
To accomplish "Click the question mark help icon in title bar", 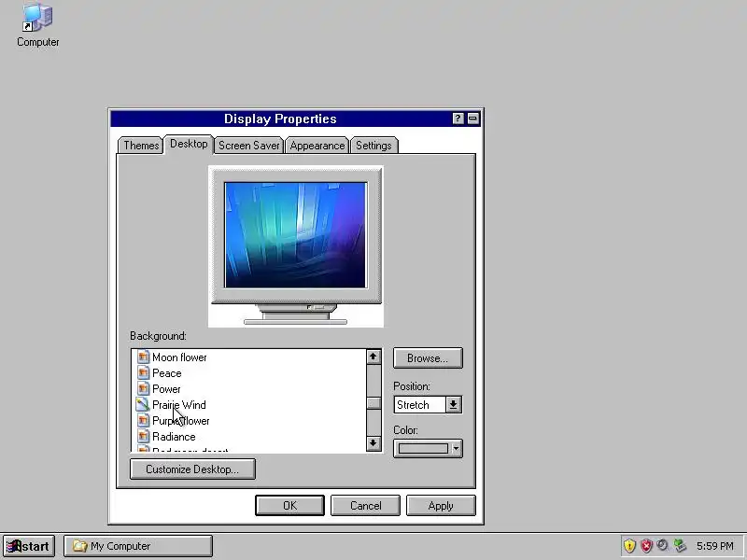I will click(x=458, y=119).
